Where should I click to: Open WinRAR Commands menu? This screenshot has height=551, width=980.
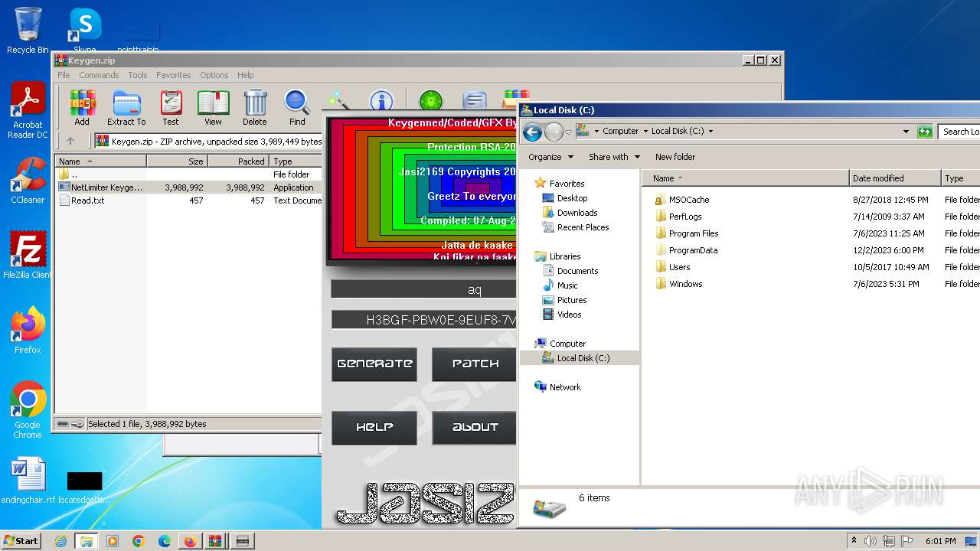[99, 75]
